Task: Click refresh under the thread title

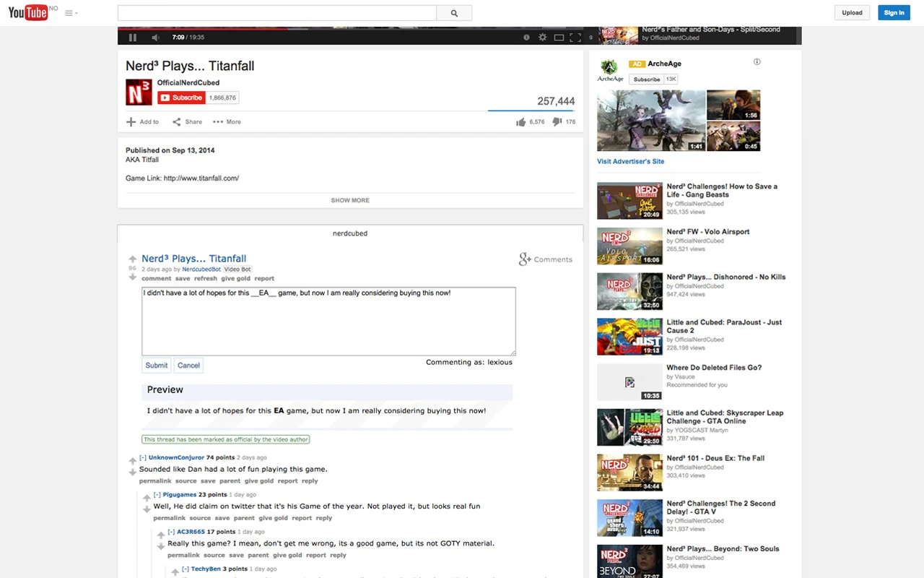Action: click(x=206, y=278)
